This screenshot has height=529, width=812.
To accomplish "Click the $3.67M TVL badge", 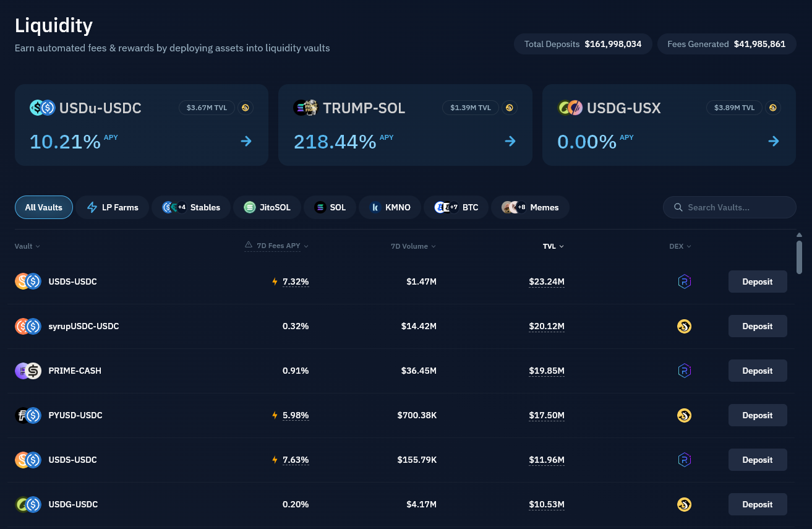I will tap(207, 108).
